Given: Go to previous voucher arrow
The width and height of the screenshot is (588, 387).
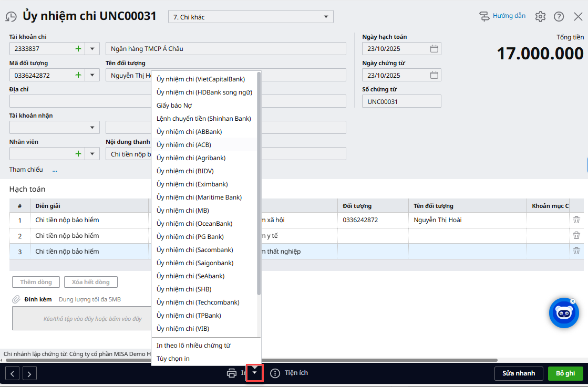Looking at the screenshot, I should pos(13,373).
